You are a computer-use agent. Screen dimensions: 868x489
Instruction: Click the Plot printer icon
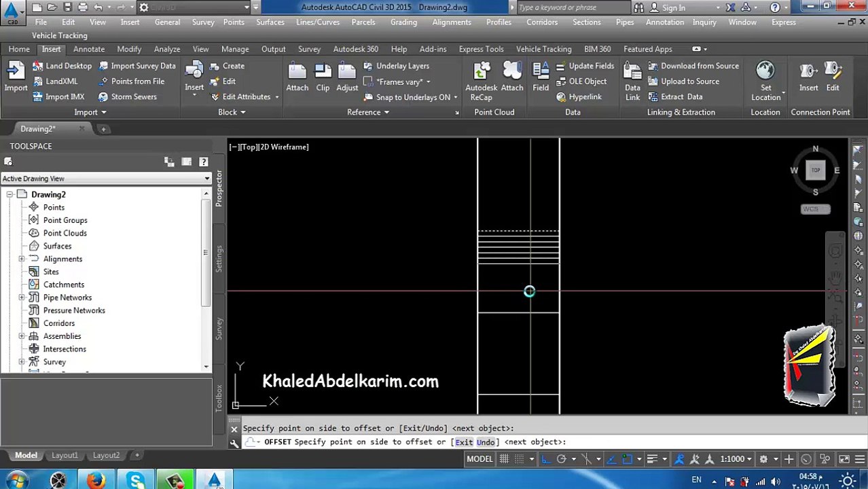83,7
